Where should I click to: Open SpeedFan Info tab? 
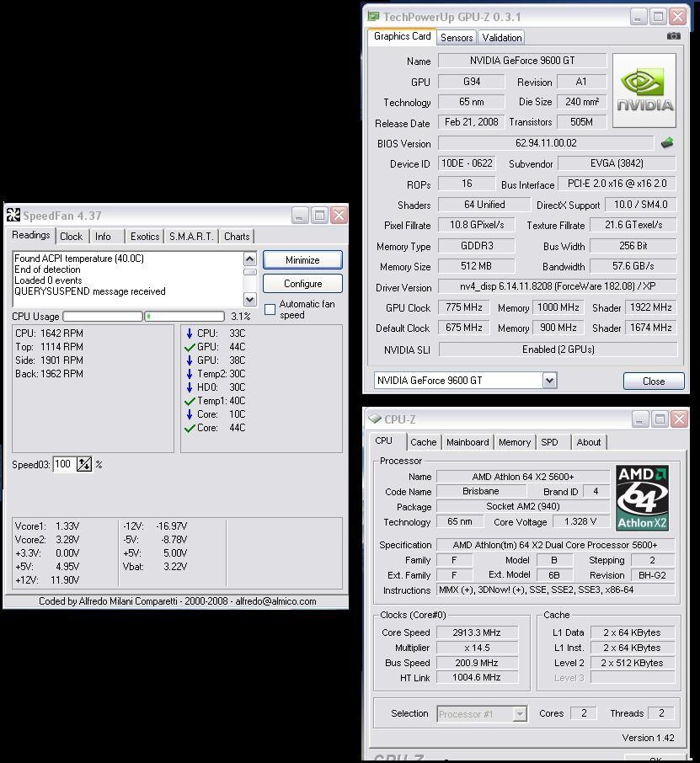pos(103,237)
